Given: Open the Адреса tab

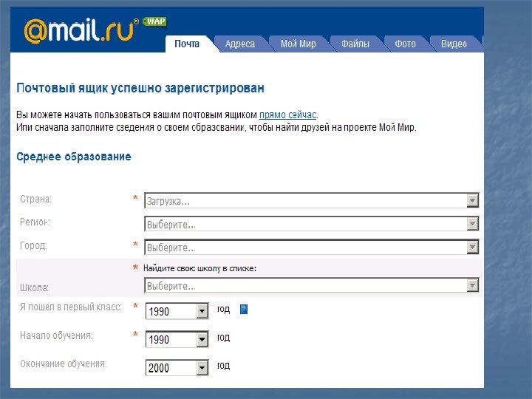Looking at the screenshot, I should point(240,44).
